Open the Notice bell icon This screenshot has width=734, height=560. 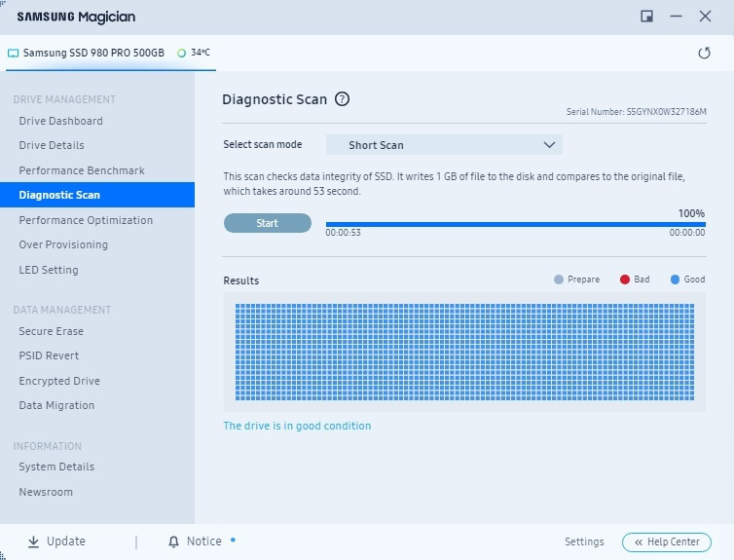173,541
